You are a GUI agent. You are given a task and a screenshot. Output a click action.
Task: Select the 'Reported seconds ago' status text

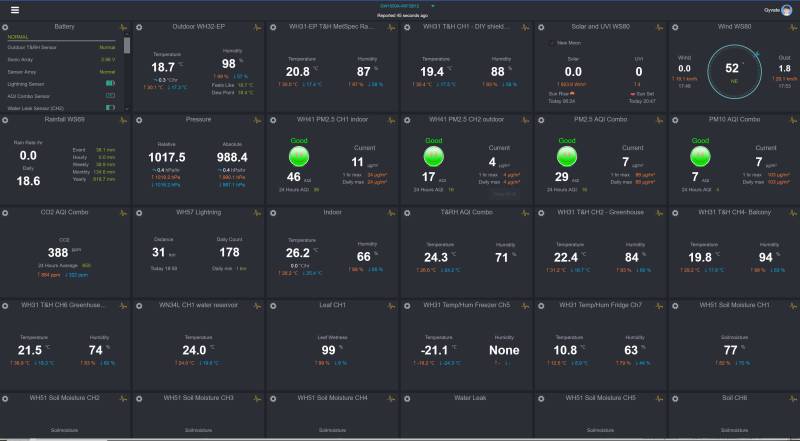point(402,16)
